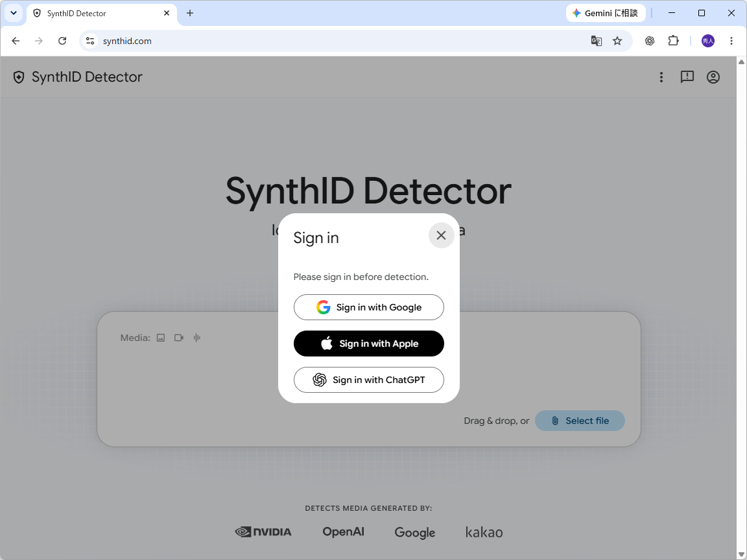Open the send feedback icon
The width and height of the screenshot is (747, 560).
coord(687,76)
